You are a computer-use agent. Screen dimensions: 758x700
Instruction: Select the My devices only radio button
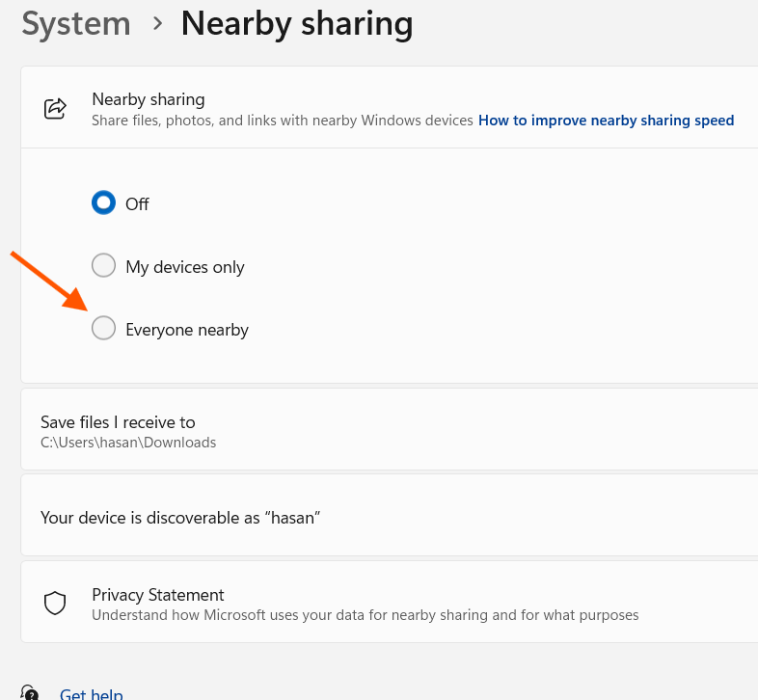[103, 266]
